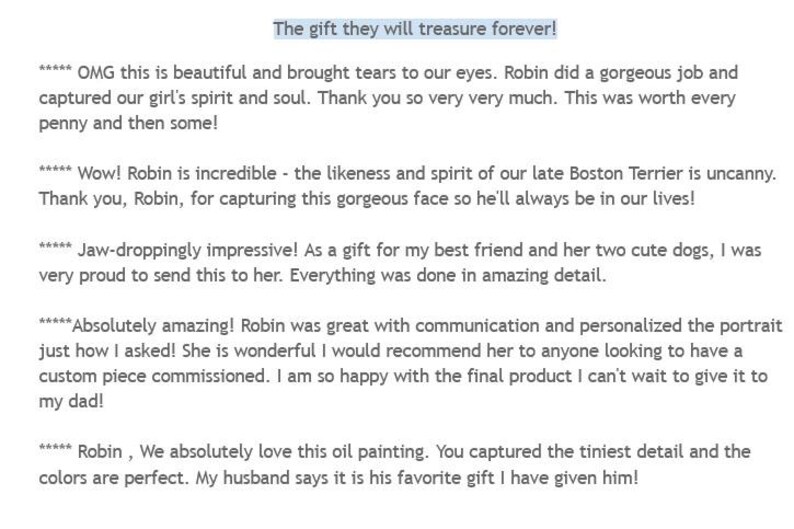Click the text 'colors are perfect' in last review
The width and height of the screenshot is (794, 529).
tap(111, 478)
